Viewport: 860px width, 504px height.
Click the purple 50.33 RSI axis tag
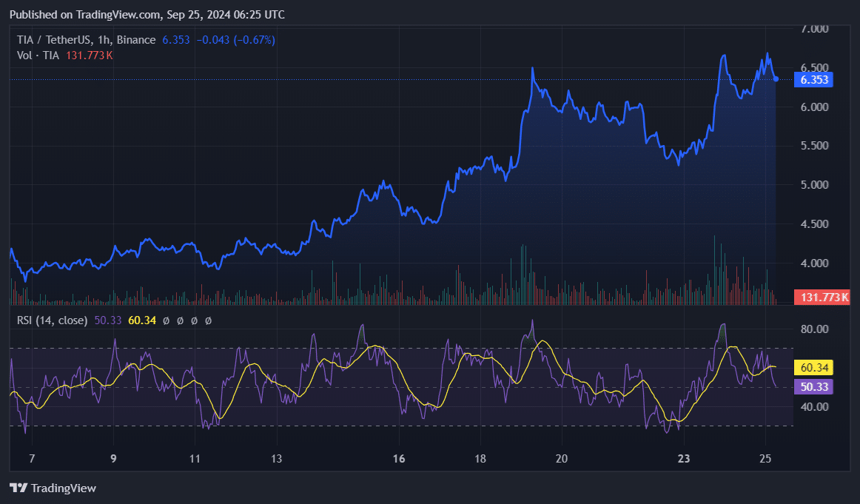coord(813,386)
